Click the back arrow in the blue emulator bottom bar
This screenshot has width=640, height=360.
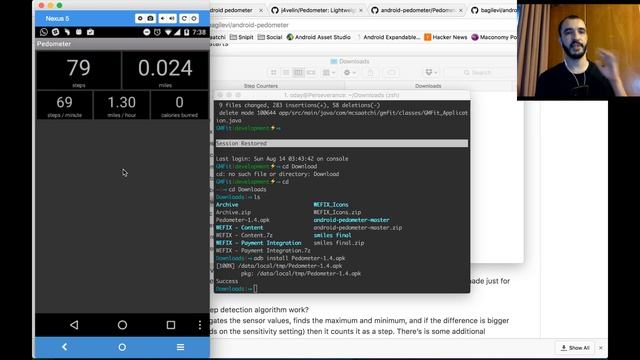coord(64,347)
